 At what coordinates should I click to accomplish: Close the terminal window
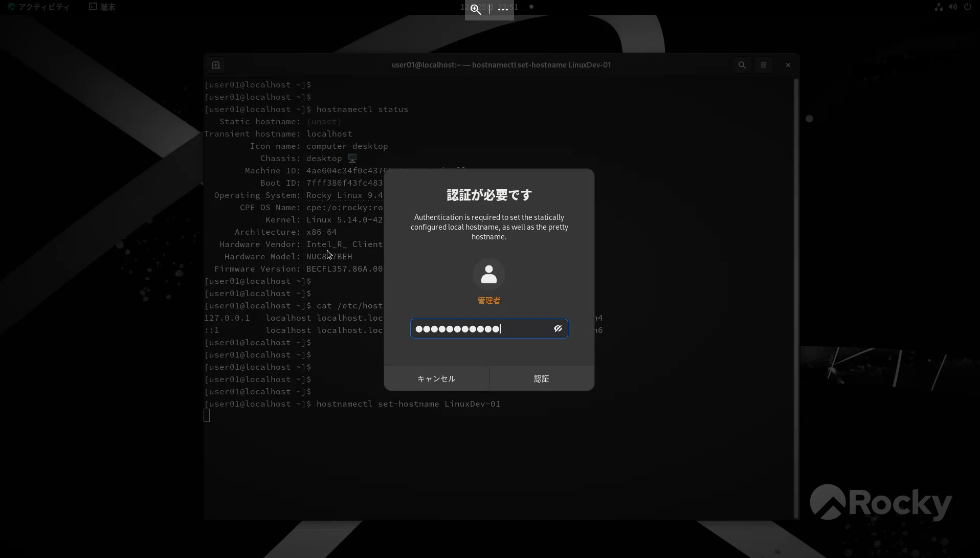tap(788, 65)
